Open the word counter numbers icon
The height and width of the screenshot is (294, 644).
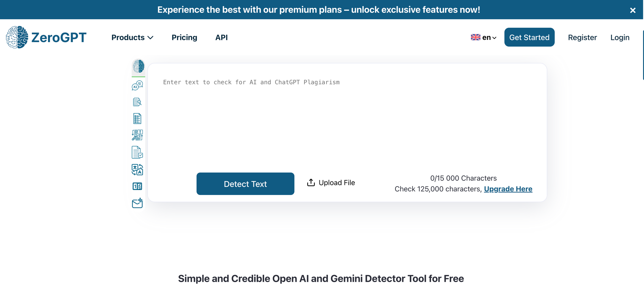pyautogui.click(x=137, y=186)
